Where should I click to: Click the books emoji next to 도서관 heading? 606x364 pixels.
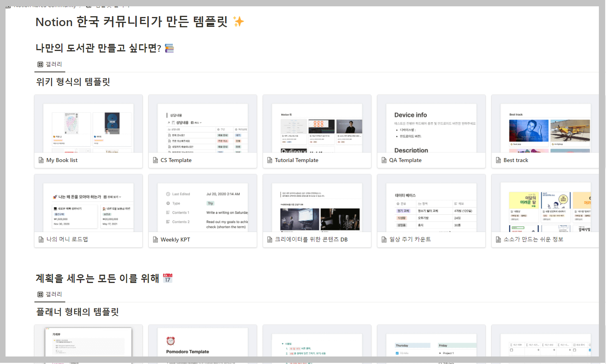tap(169, 48)
